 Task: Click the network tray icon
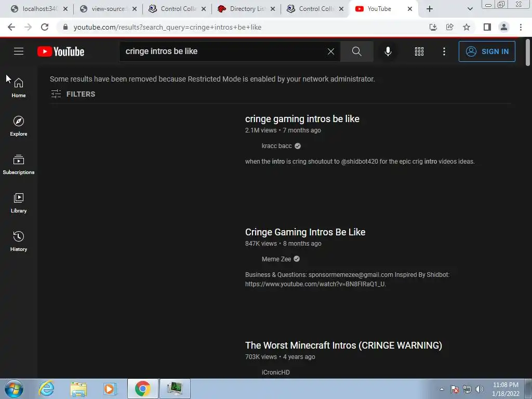pyautogui.click(x=467, y=389)
